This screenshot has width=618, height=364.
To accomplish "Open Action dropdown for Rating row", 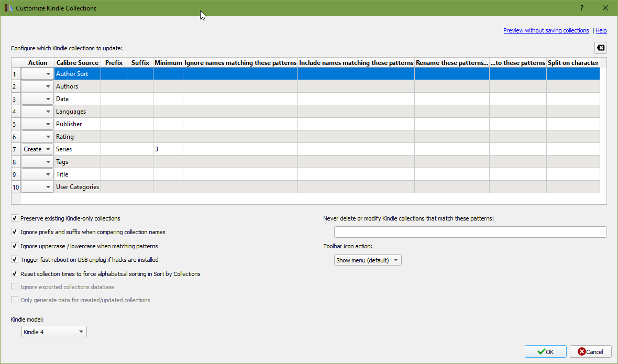I will point(37,137).
